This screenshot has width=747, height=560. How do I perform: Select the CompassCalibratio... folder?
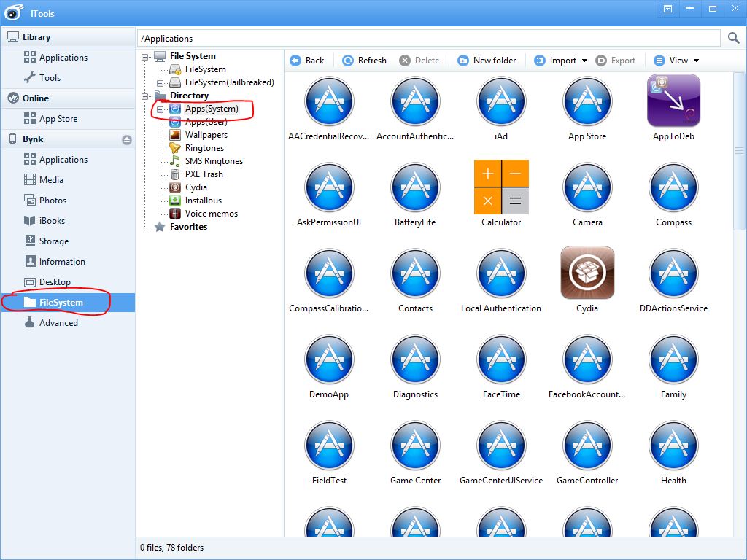[329, 273]
